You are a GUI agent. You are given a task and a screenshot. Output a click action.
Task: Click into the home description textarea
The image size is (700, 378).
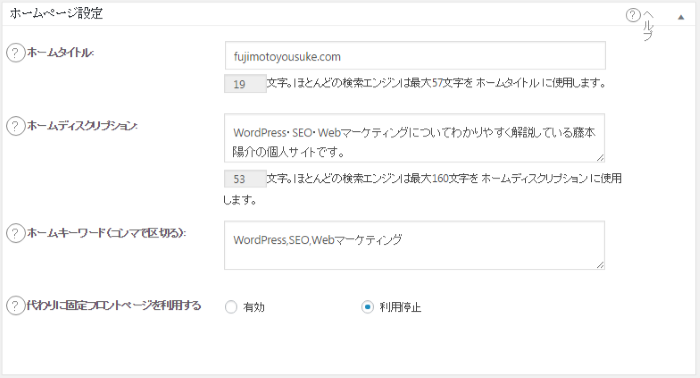coord(414,138)
